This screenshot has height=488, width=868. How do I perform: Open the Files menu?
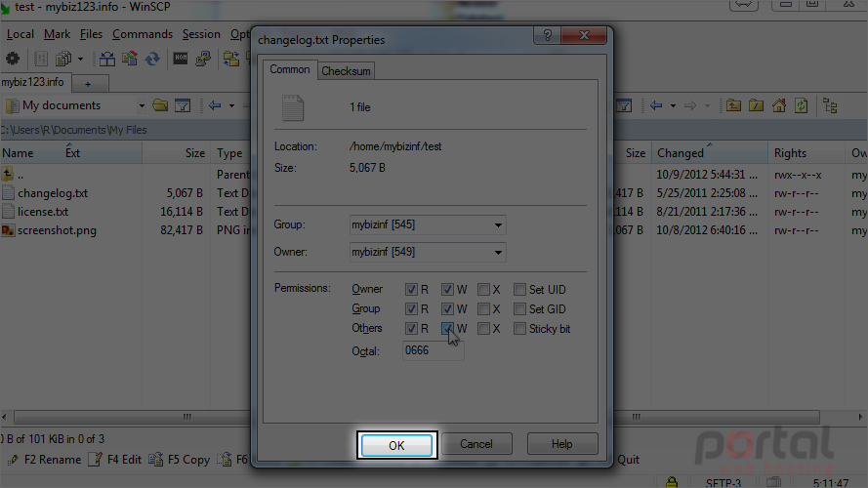(x=91, y=34)
